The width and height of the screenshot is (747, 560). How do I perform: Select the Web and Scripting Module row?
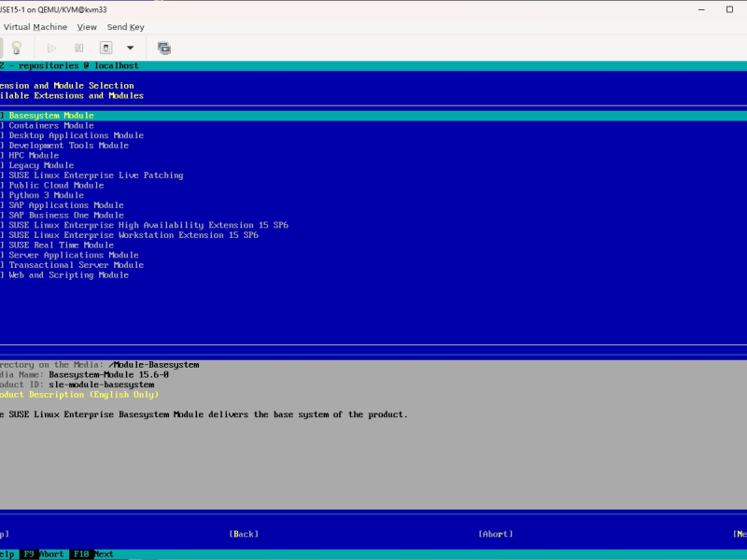[x=373, y=275]
